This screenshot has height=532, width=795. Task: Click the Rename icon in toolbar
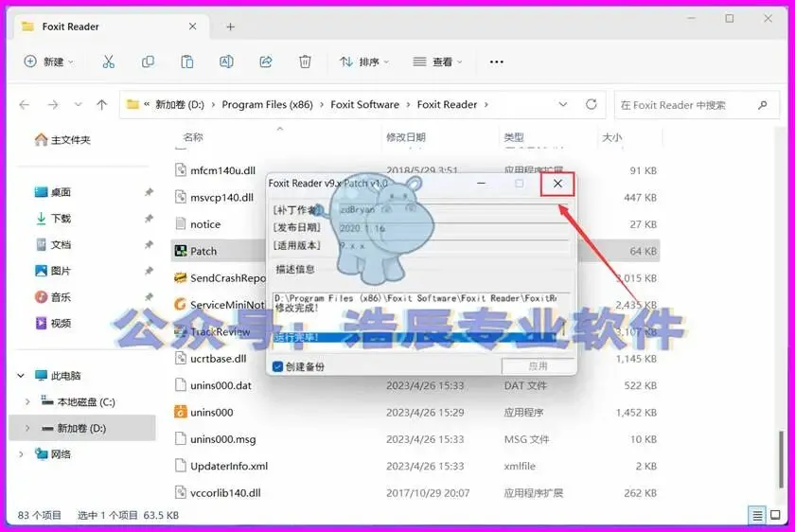click(x=226, y=62)
